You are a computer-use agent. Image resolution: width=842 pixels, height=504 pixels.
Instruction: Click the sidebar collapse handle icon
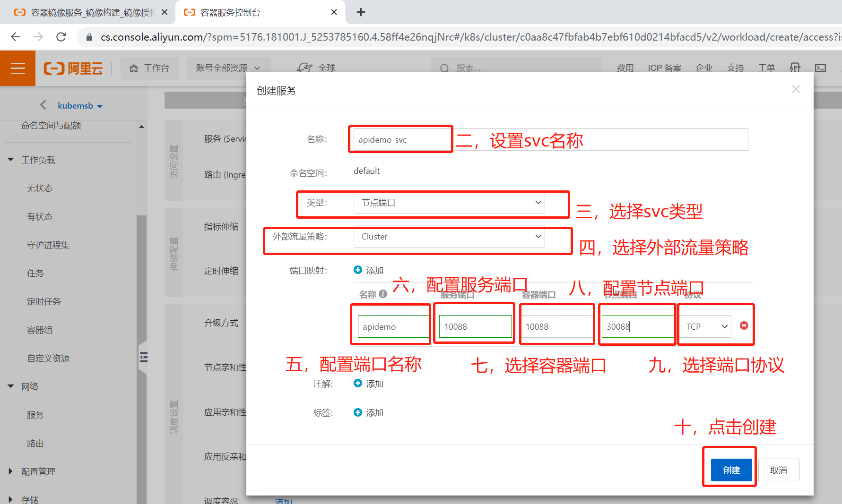click(143, 357)
